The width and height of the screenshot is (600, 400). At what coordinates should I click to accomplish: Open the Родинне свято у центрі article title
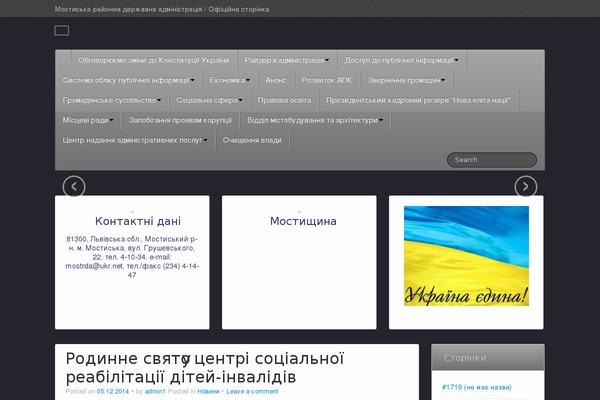(205, 367)
